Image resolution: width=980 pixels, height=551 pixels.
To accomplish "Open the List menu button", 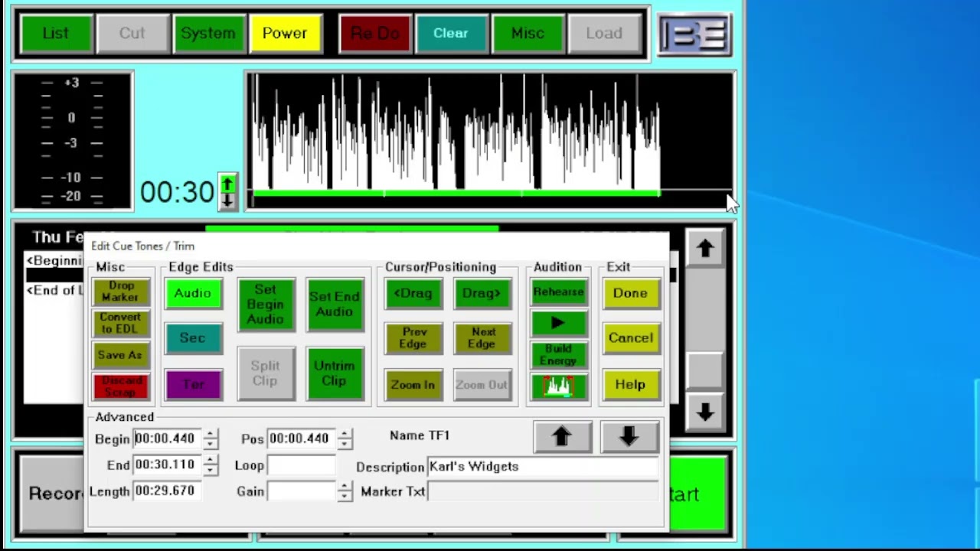I will pyautogui.click(x=56, y=34).
